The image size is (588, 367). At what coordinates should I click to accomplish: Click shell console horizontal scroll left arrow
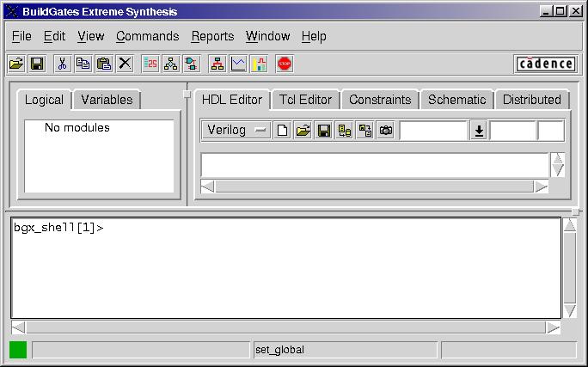point(18,327)
